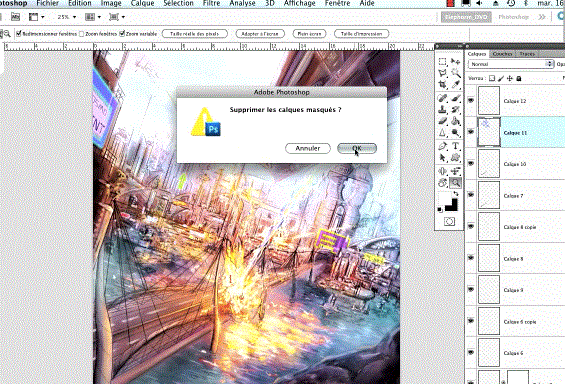The height and width of the screenshot is (384, 565).
Task: Toggle Redimensionner fenêtres checkbox
Action: (19, 34)
